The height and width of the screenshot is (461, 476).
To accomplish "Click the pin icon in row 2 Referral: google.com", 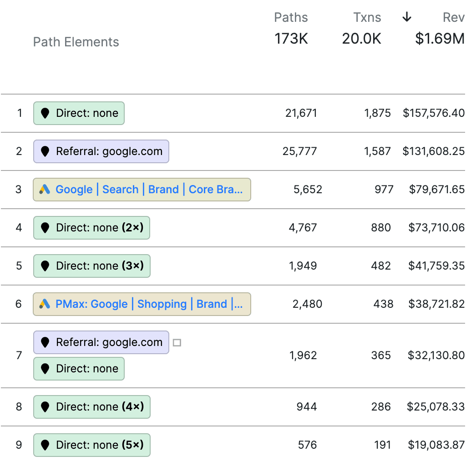I will click(45, 151).
